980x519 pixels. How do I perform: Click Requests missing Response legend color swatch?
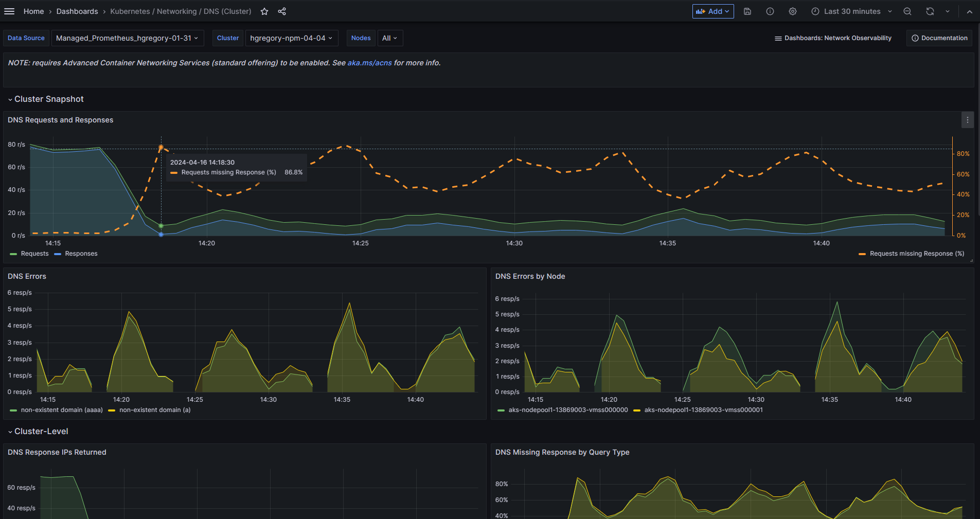[x=862, y=254]
